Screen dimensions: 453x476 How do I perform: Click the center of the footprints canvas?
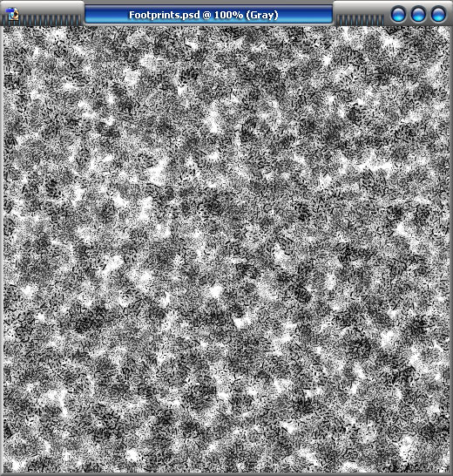[226, 249]
